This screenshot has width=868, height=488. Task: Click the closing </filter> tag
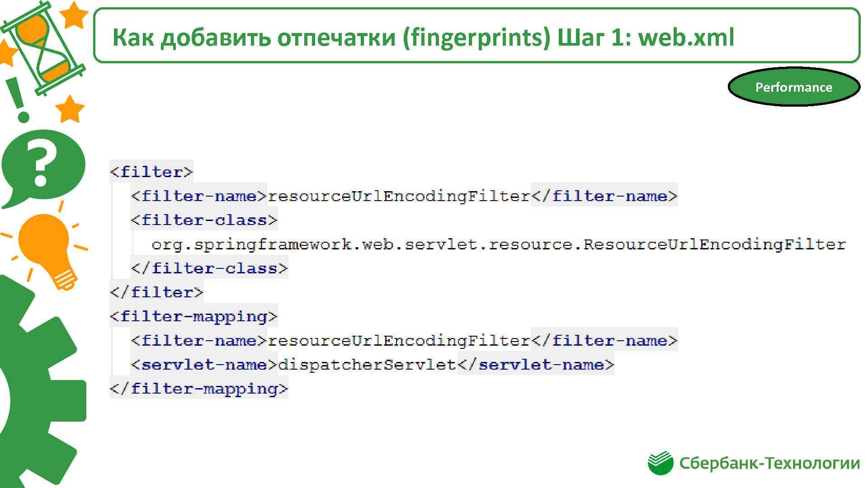(156, 292)
